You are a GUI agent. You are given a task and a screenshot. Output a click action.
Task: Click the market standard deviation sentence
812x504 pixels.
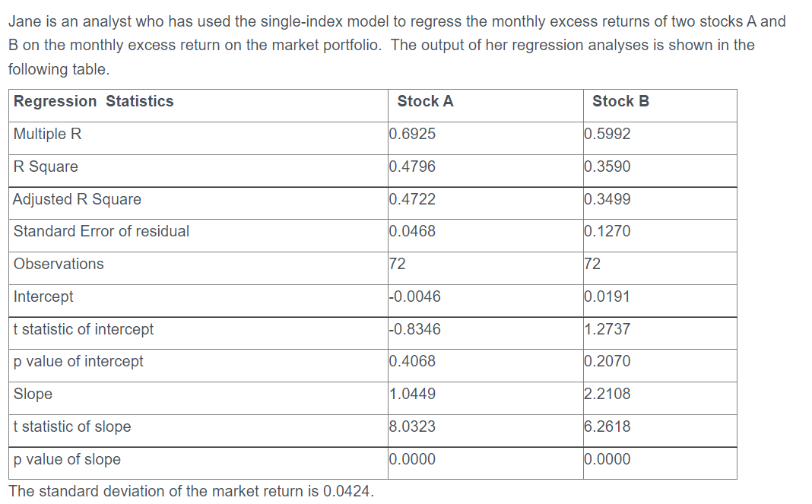click(x=191, y=491)
